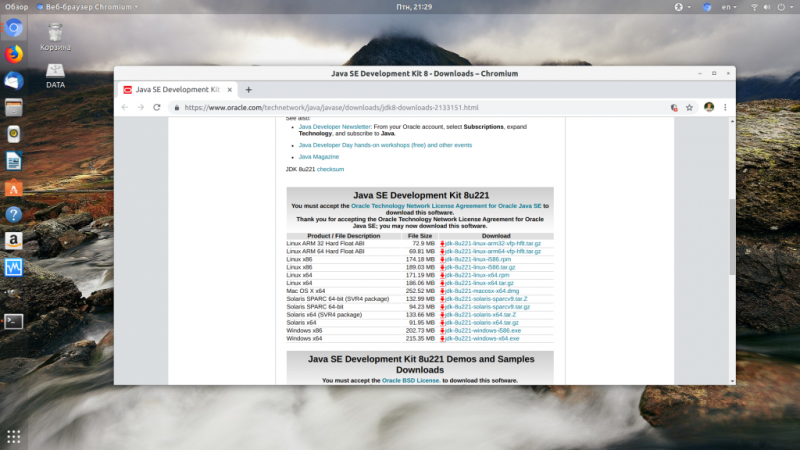Download jdk-8u221-windows-i586.exe
This screenshot has width=800, height=450.
(483, 331)
